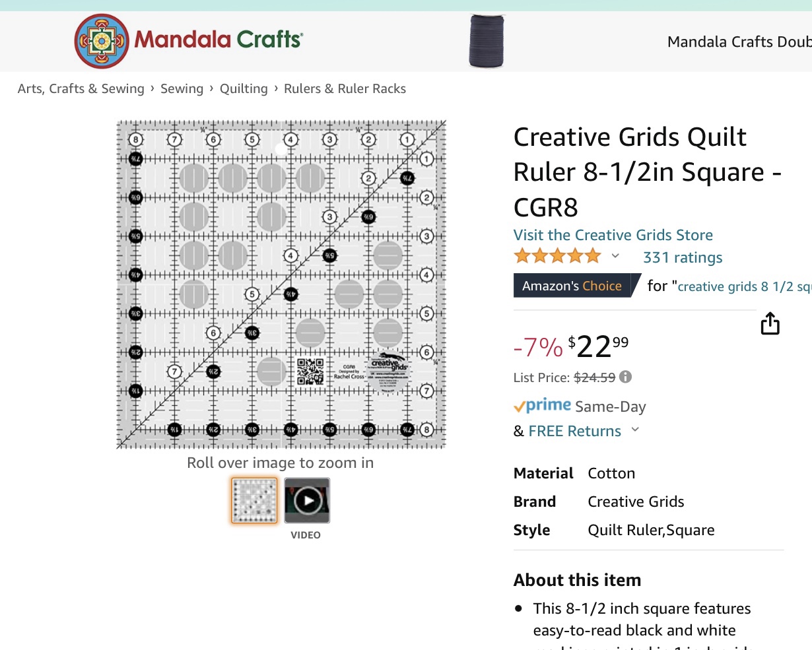Image resolution: width=812 pixels, height=650 pixels.
Task: Select the ruler image thumbnail
Action: click(x=254, y=501)
